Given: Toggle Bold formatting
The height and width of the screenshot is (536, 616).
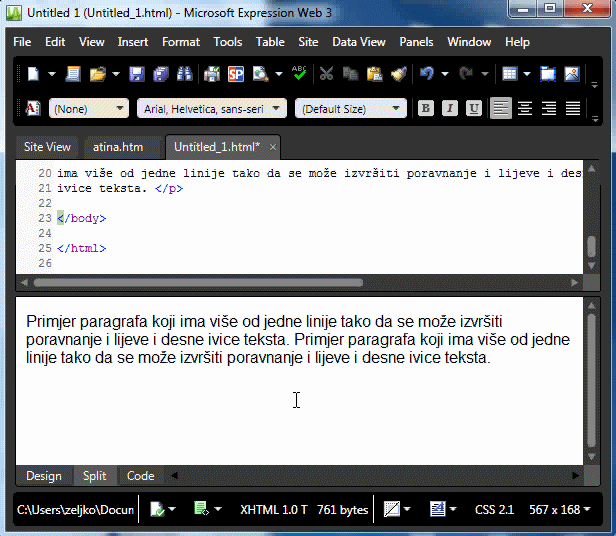Looking at the screenshot, I should (426, 108).
